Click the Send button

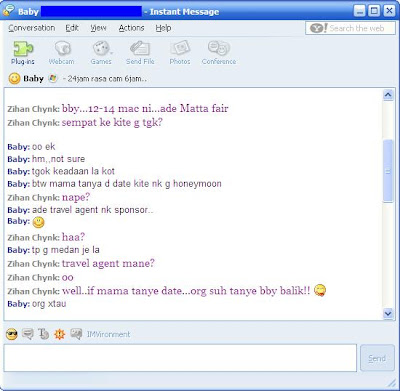click(377, 358)
